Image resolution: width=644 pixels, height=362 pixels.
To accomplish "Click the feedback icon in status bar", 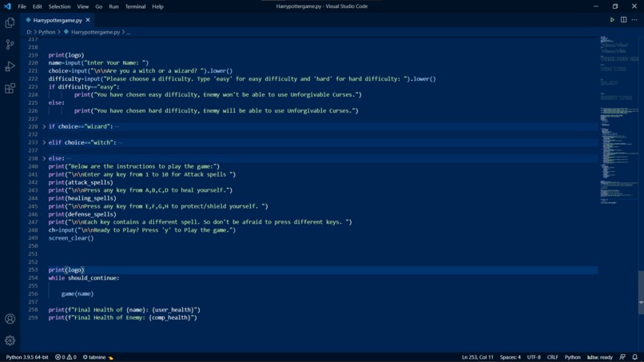I will click(x=622, y=357).
